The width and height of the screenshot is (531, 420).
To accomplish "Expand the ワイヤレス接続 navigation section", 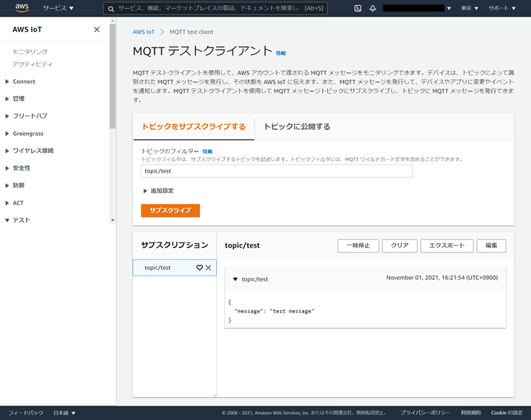I will (30, 151).
